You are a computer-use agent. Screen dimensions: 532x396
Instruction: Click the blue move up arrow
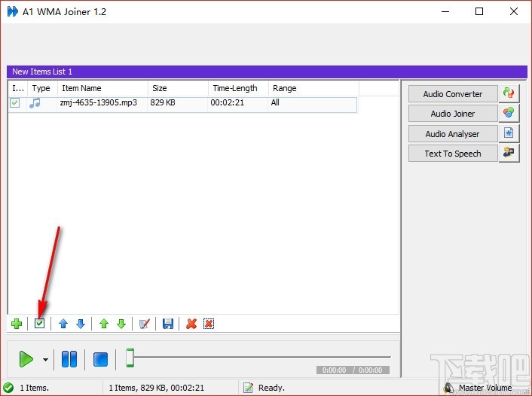[x=63, y=324]
